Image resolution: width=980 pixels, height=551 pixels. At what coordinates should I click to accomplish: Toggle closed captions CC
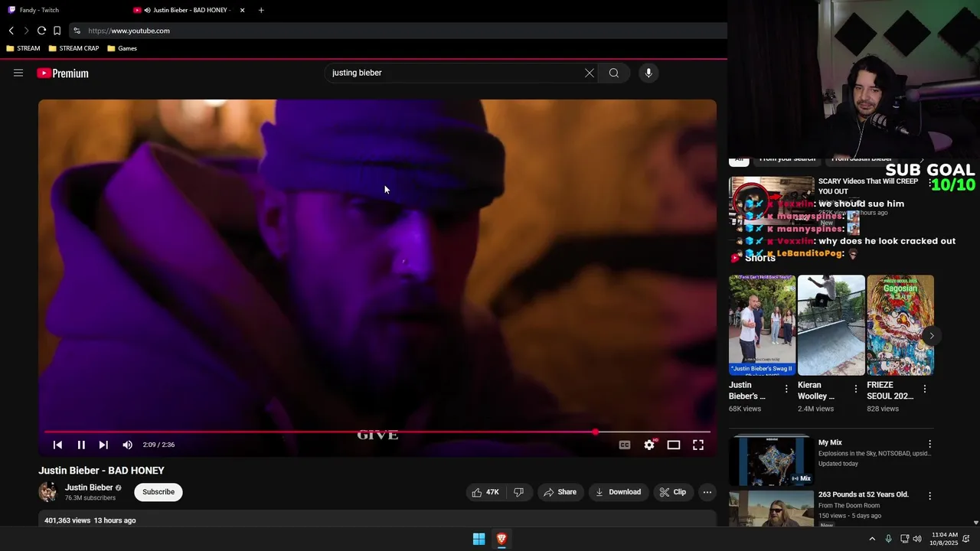(625, 445)
